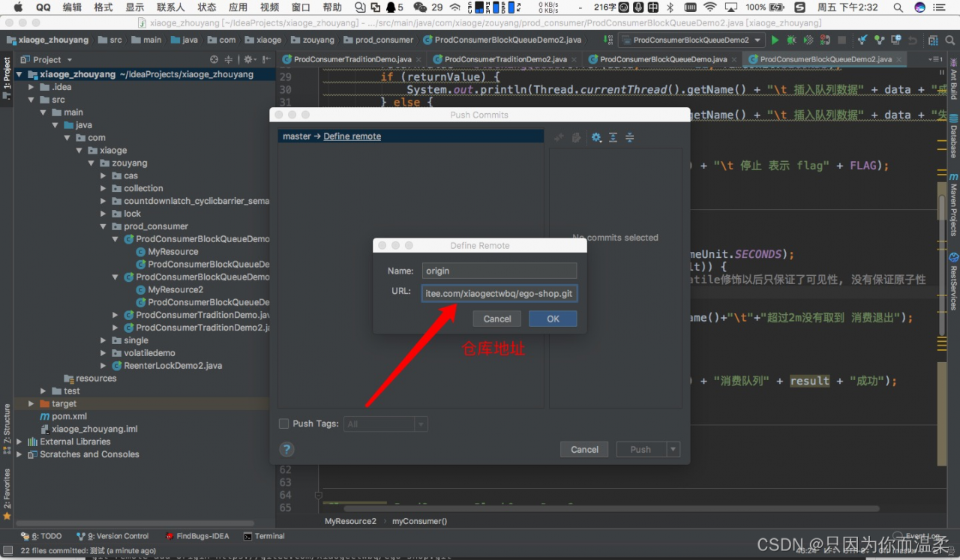Screen dimensions: 960x560
Task: Enable the Push Tags checkbox
Action: click(x=283, y=424)
